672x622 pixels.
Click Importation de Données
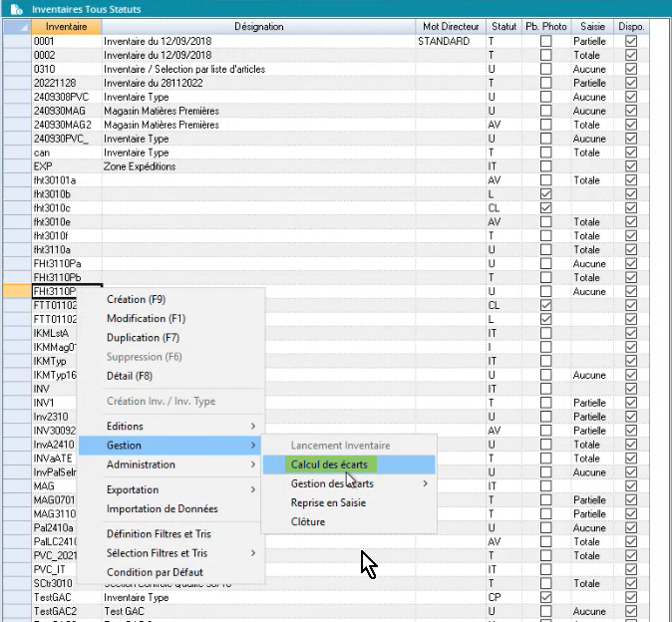(162, 508)
